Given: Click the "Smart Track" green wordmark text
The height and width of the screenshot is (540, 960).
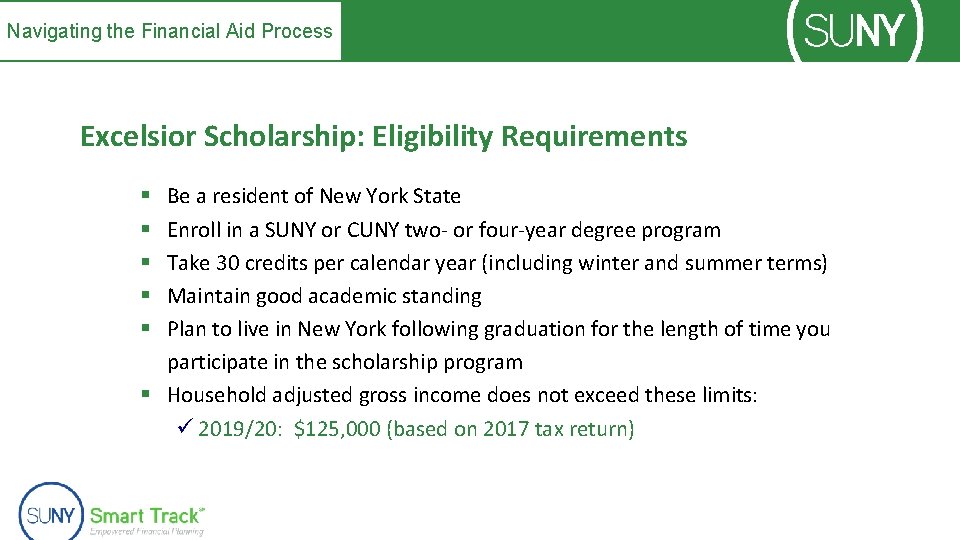Looking at the screenshot, I should coord(146,516).
